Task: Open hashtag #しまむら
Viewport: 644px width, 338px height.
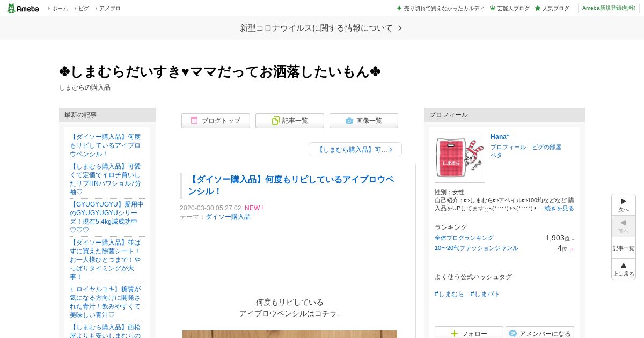Action: (449, 294)
